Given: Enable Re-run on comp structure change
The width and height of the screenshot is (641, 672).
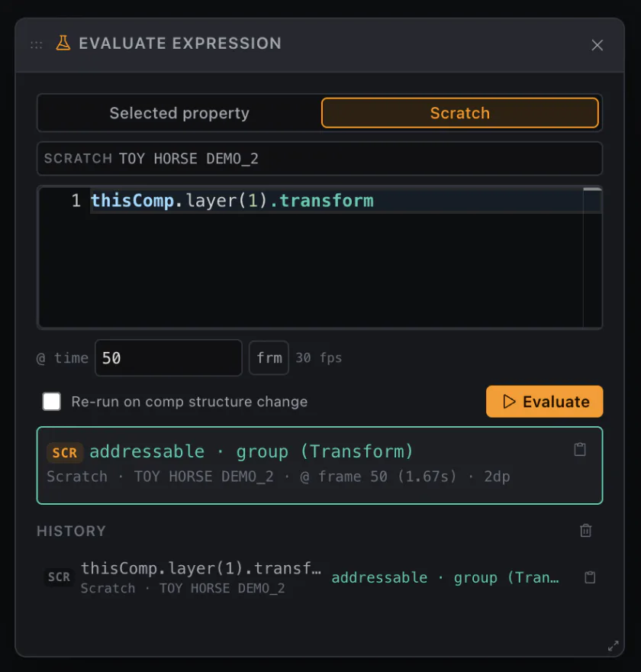Looking at the screenshot, I should [52, 402].
